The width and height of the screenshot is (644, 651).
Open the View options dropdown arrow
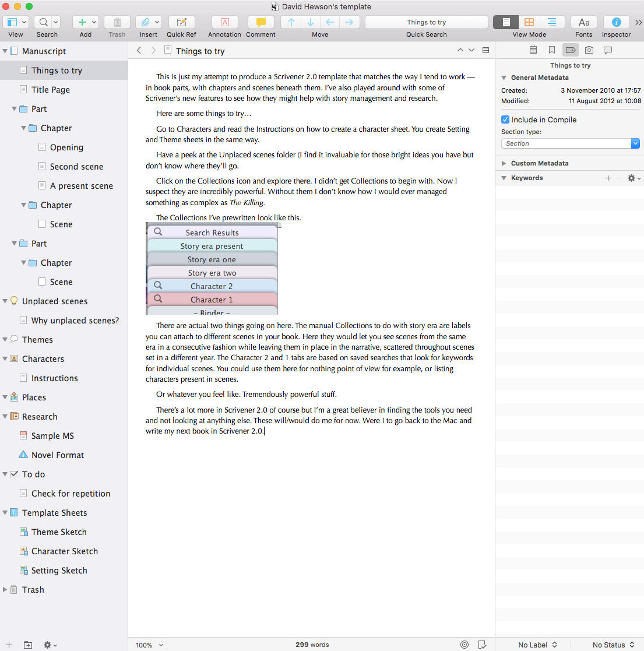pyautogui.click(x=24, y=22)
